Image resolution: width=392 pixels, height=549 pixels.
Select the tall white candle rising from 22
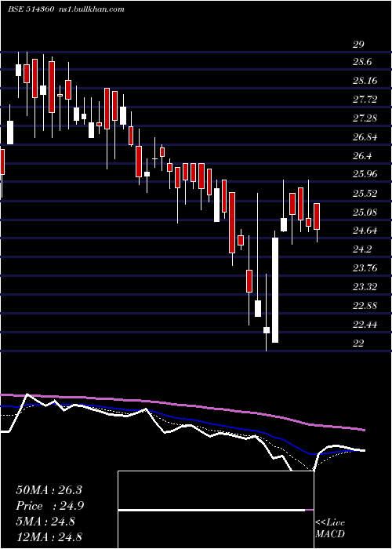(275, 290)
